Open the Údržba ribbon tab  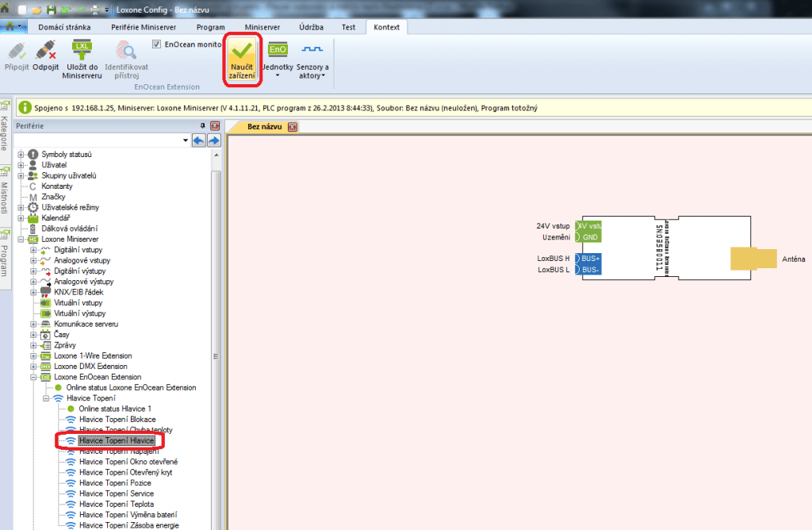(x=311, y=27)
